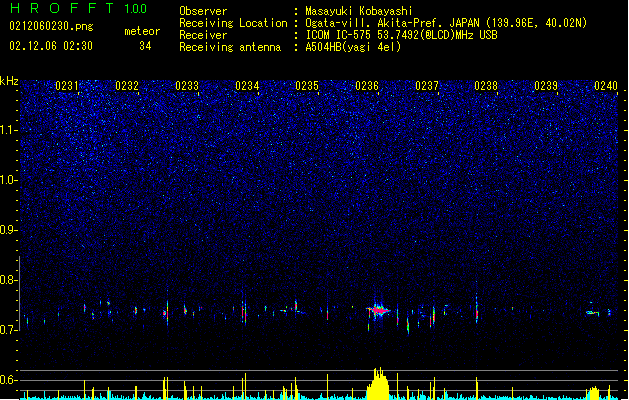The image size is (629, 400).
Task: Click the 0236 time marker
Action: pos(367,86)
